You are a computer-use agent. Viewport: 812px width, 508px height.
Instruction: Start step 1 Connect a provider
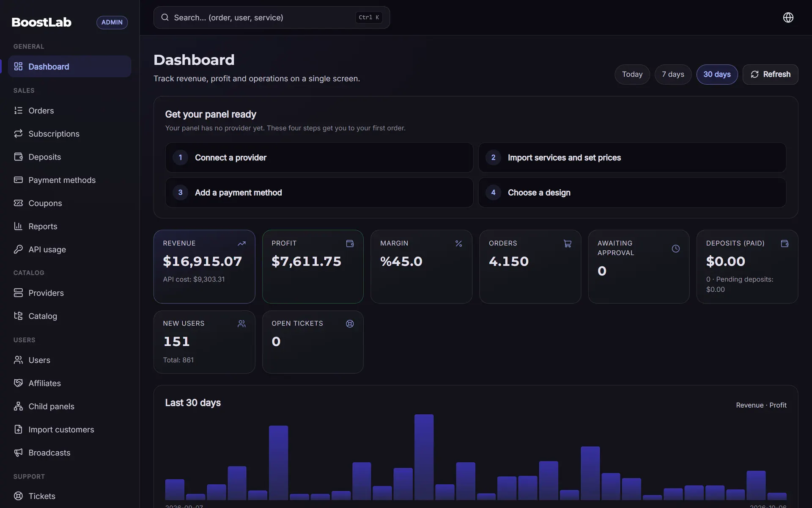tap(319, 157)
